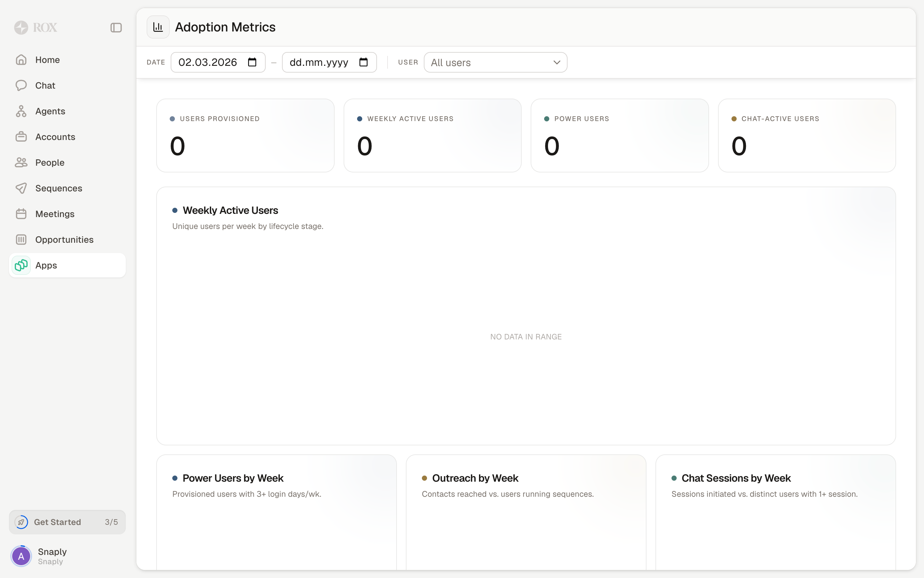
Task: Open the Snaply account menu
Action: click(x=67, y=556)
